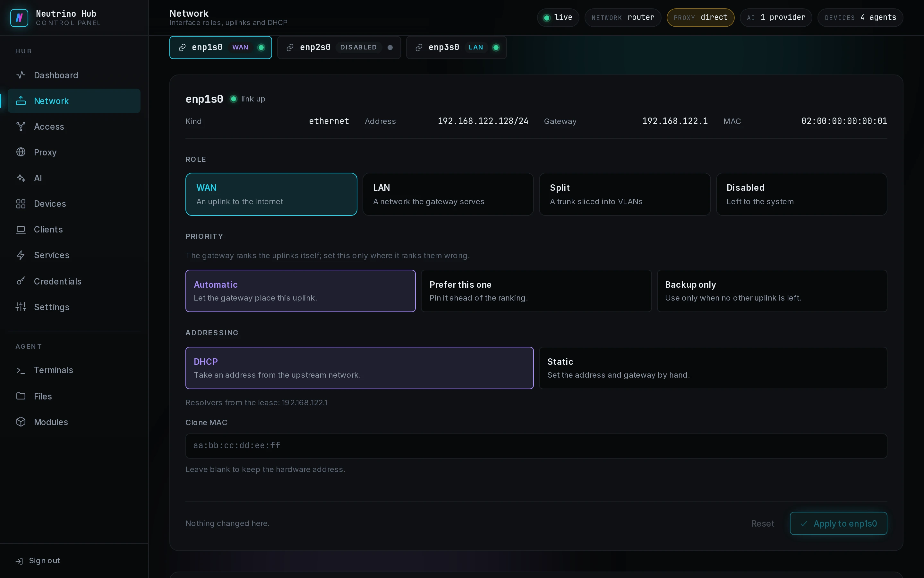Set role to Disabled
The image size is (924, 578).
(x=801, y=194)
